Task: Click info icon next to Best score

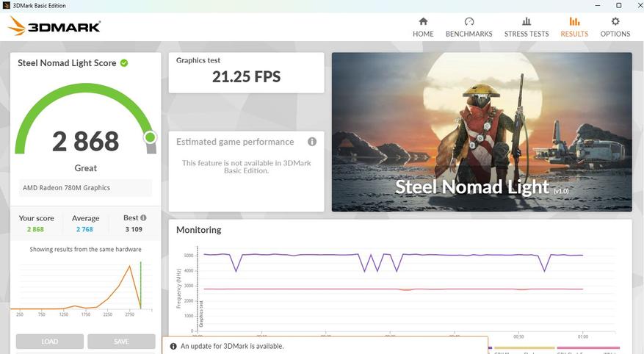Action: click(143, 217)
